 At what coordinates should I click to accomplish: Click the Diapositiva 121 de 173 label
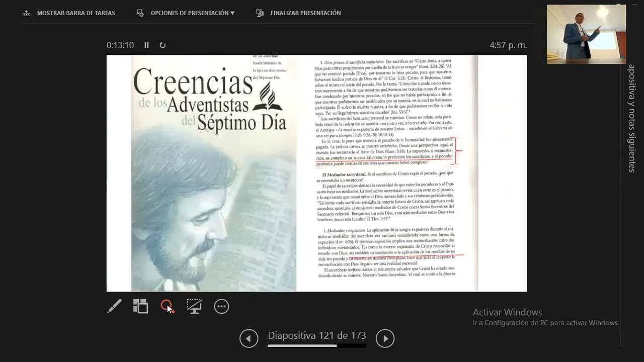[317, 335]
